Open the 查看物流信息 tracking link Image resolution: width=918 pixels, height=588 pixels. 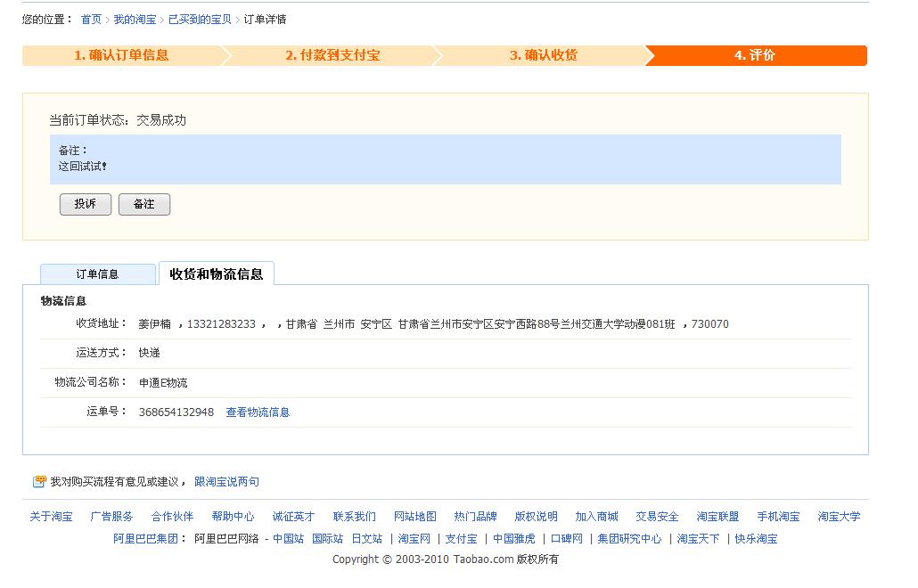pos(258,412)
